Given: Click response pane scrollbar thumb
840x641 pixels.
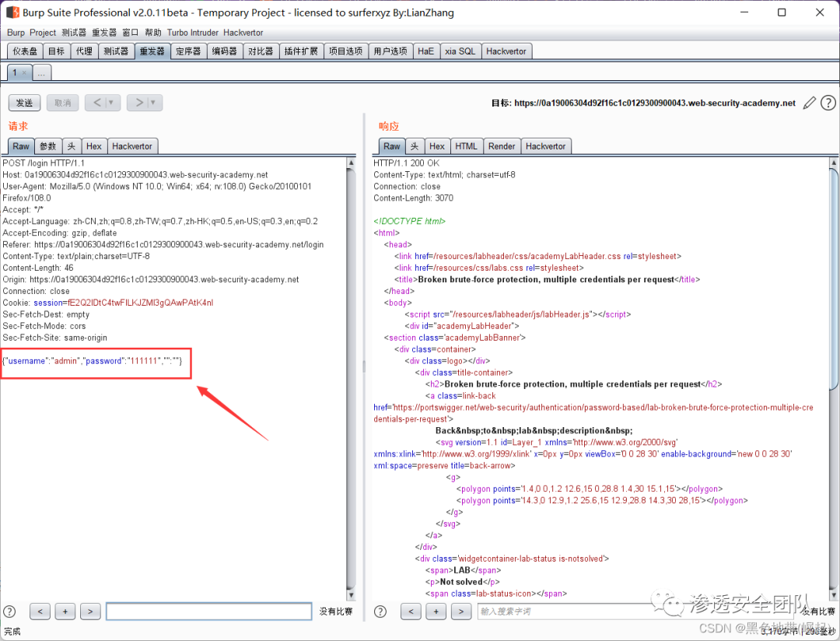Looking at the screenshot, I should 834,278.
